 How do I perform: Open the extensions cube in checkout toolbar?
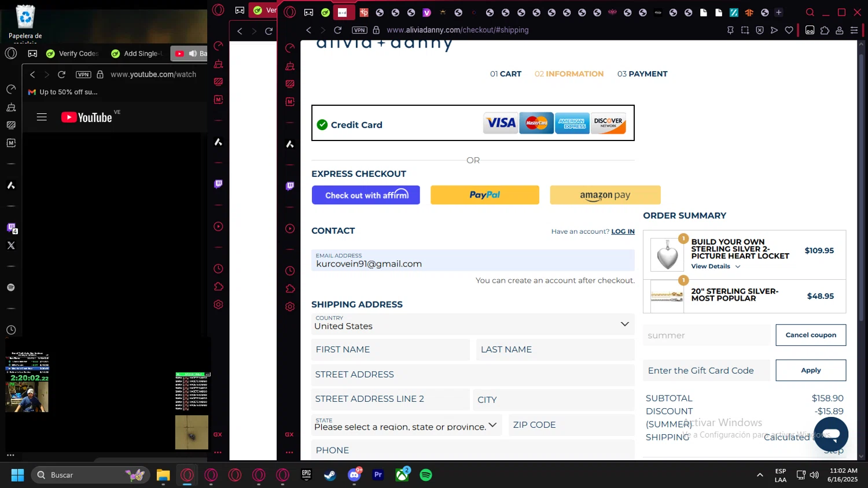tap(825, 30)
